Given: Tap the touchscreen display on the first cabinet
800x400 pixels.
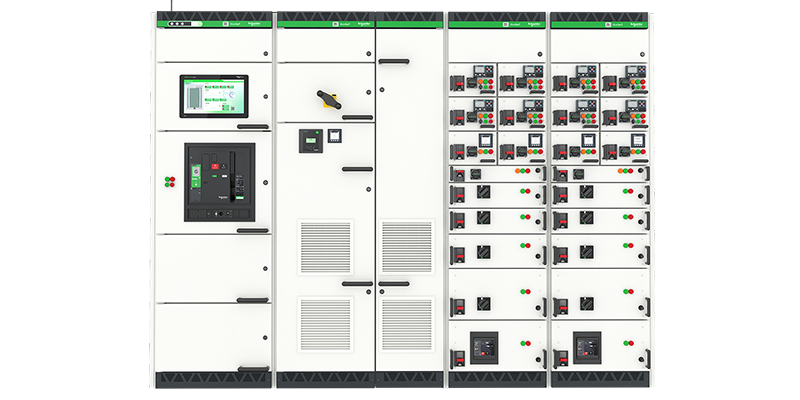Looking at the screenshot, I should coord(214,96).
